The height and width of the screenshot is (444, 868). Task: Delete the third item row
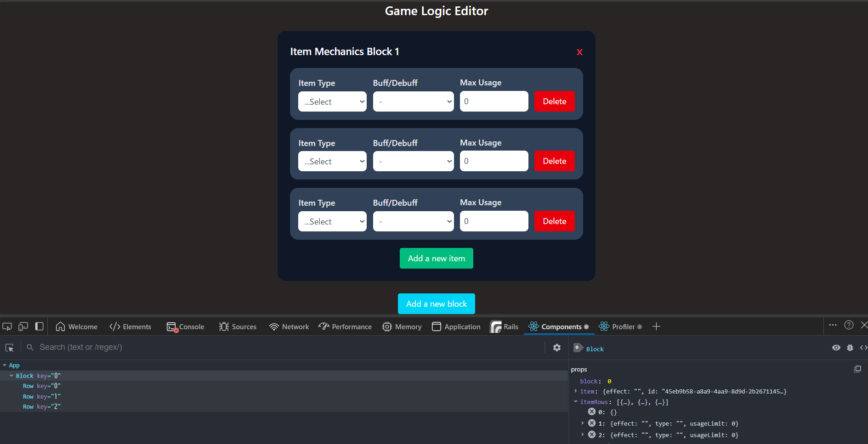[554, 221]
